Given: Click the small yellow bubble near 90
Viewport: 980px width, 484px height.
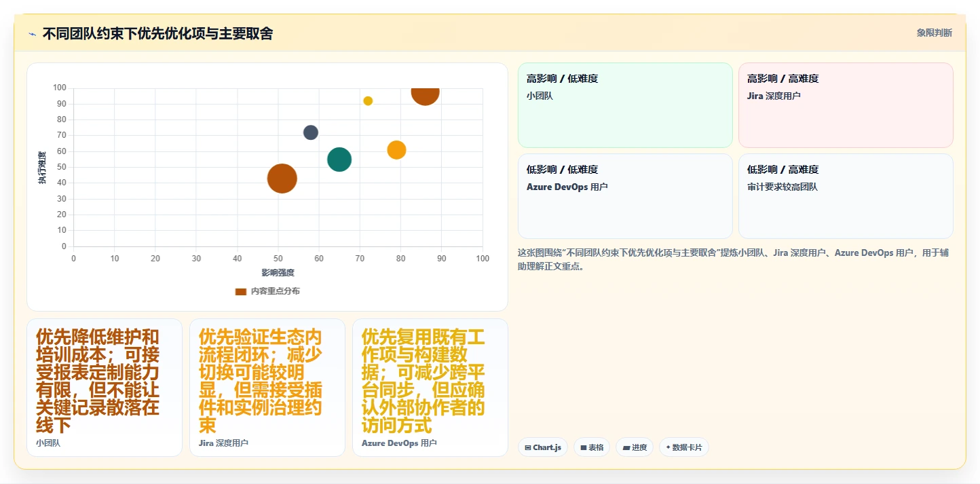Looking at the screenshot, I should tap(368, 101).
